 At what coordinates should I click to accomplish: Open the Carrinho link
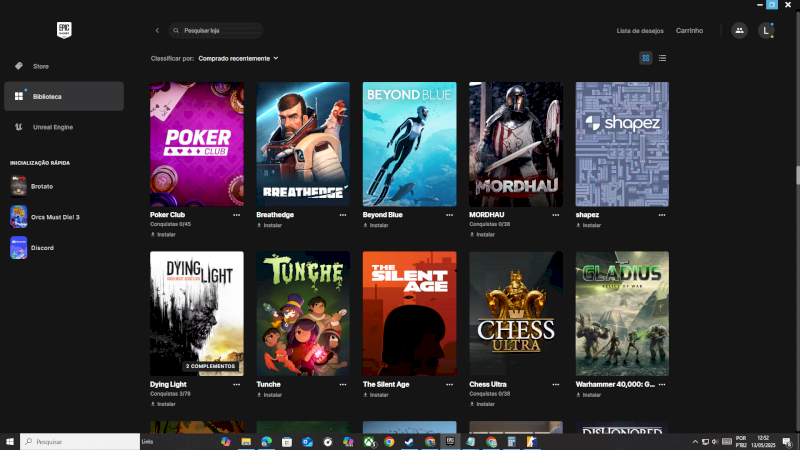point(689,31)
